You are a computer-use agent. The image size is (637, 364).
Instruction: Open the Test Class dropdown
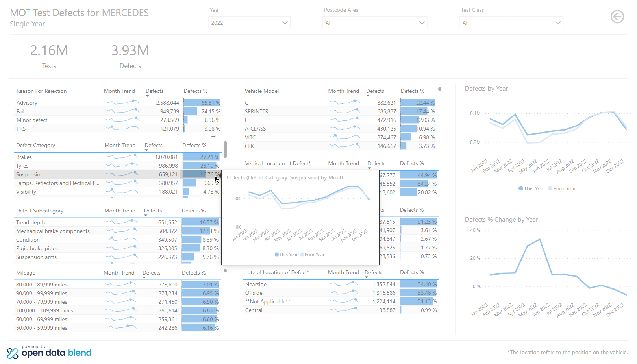click(x=511, y=22)
